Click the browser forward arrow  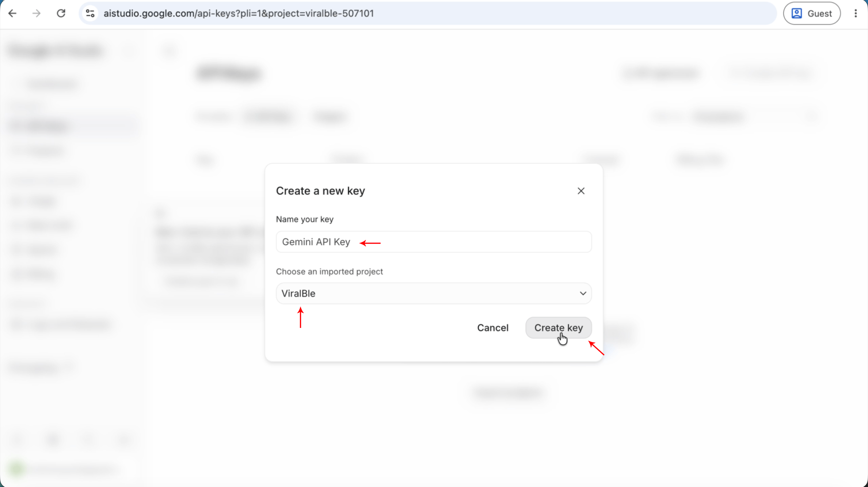[x=37, y=14]
